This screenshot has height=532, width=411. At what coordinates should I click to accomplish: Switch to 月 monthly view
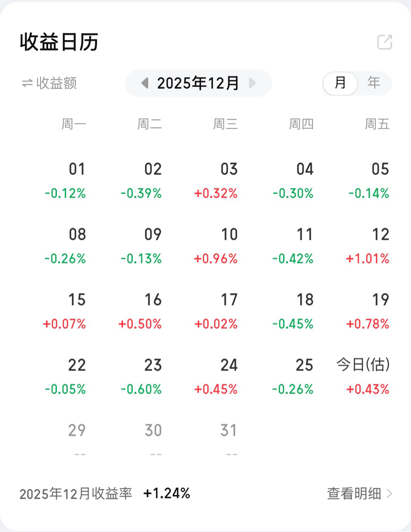pyautogui.click(x=340, y=83)
